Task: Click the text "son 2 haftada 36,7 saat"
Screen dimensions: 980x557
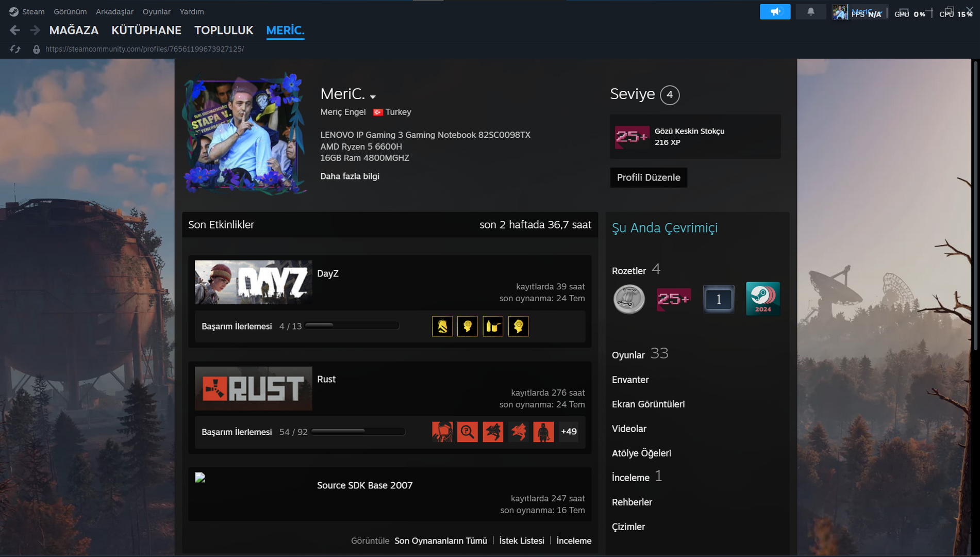Action: [x=535, y=225]
